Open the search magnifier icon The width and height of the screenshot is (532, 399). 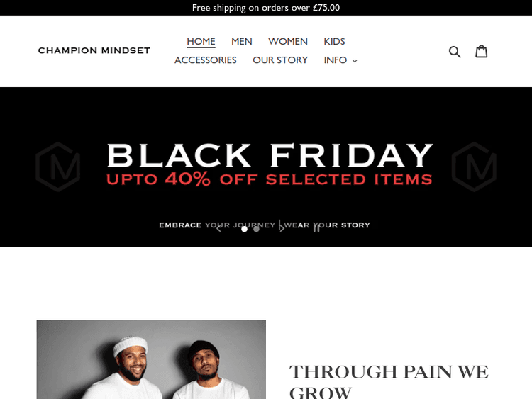455,52
